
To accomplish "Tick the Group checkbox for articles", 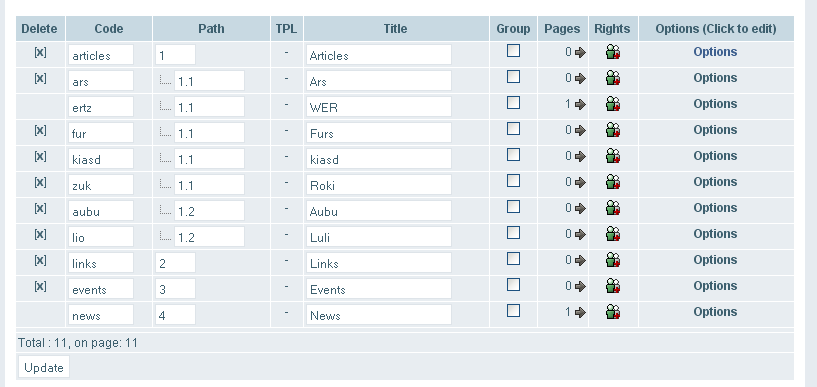I will 513,51.
